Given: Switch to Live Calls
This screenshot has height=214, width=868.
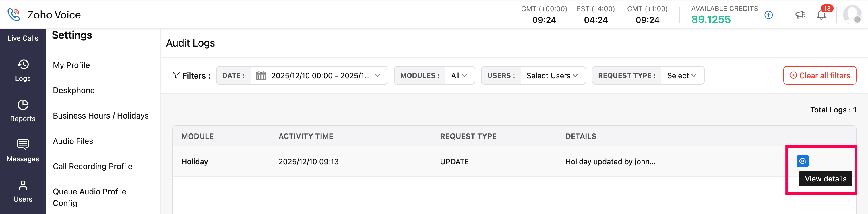Looking at the screenshot, I should tap(23, 38).
